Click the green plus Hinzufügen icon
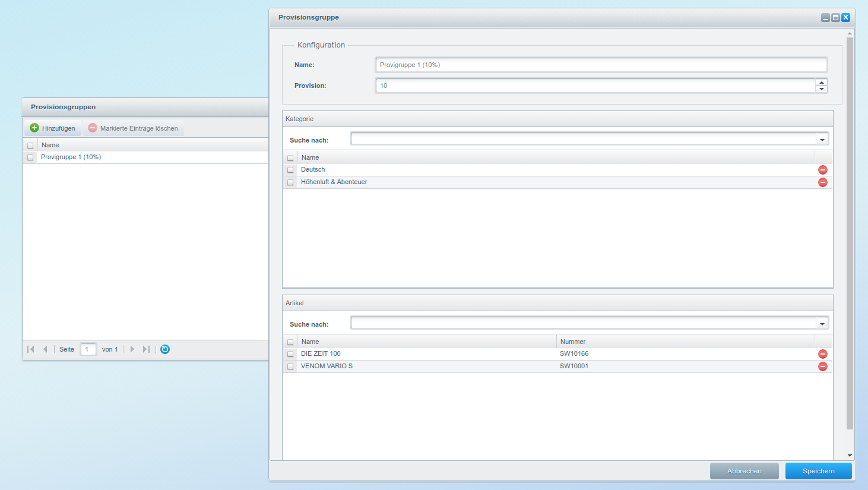The image size is (868, 490). point(34,128)
